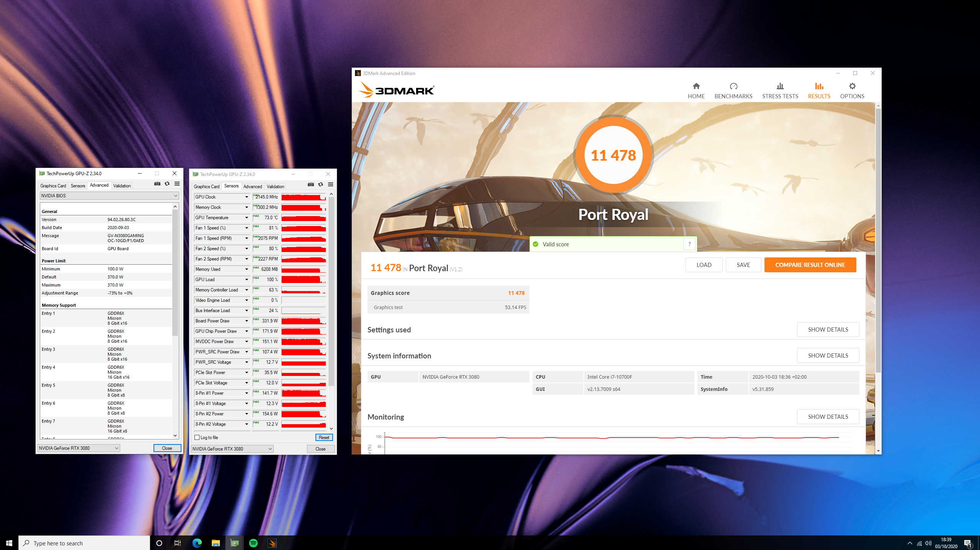Open GPU selector in GPU-Z Advanced window

click(79, 448)
